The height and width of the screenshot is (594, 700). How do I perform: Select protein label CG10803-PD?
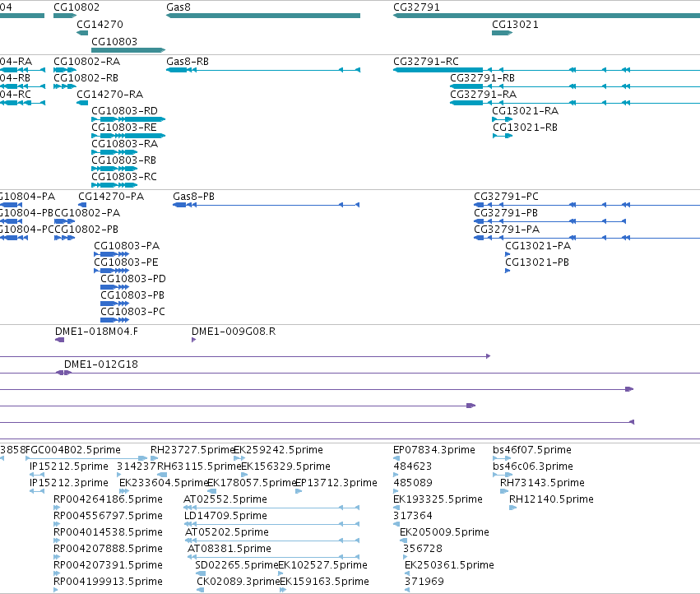(133, 279)
